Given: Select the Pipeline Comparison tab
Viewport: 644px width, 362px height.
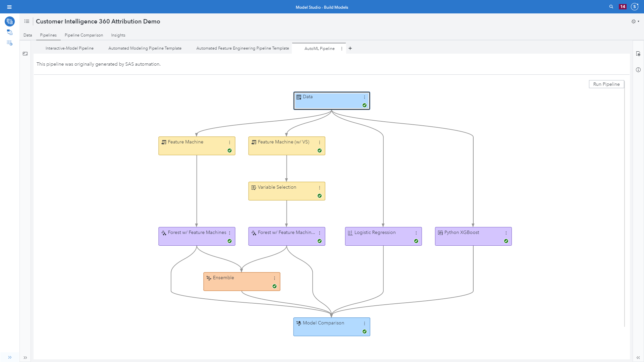Looking at the screenshot, I should (84, 35).
